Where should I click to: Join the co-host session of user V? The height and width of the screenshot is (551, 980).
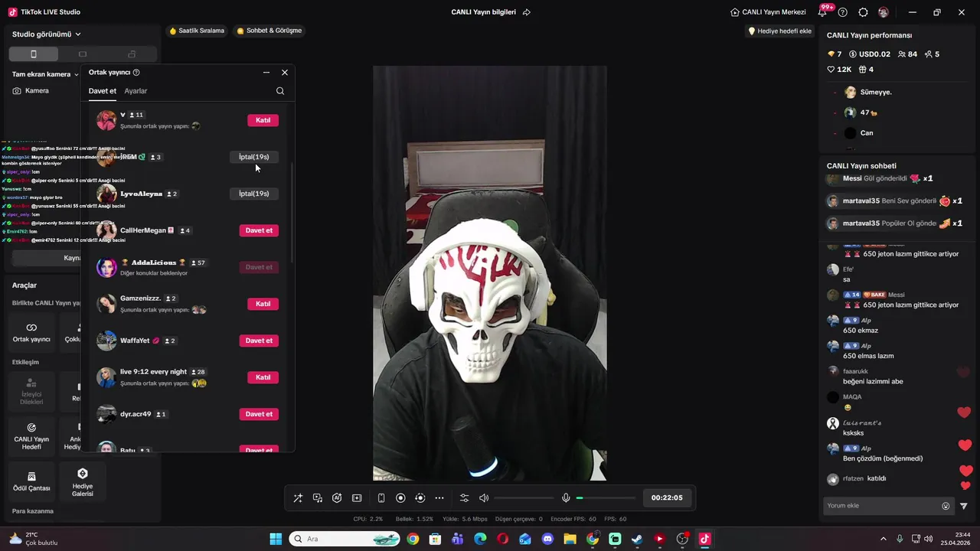click(x=263, y=120)
